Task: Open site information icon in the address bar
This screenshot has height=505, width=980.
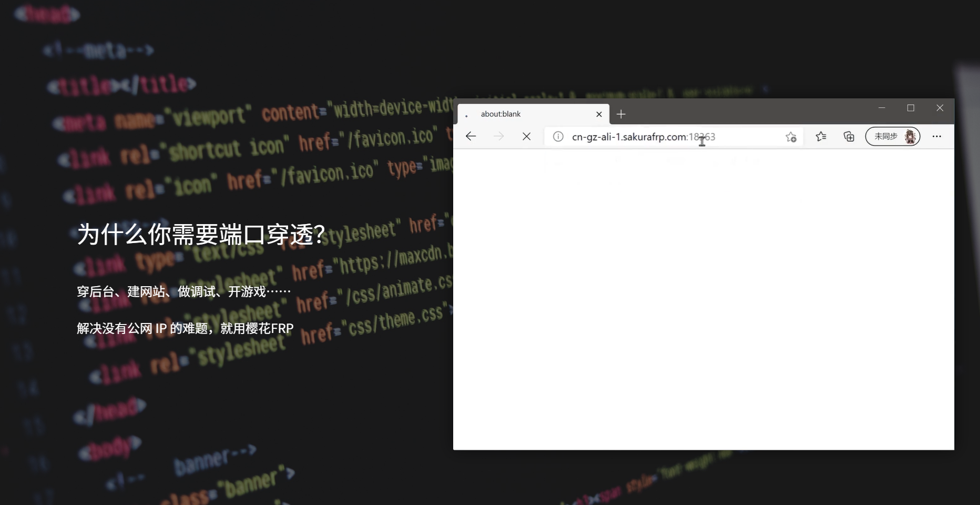Action: [x=557, y=136]
